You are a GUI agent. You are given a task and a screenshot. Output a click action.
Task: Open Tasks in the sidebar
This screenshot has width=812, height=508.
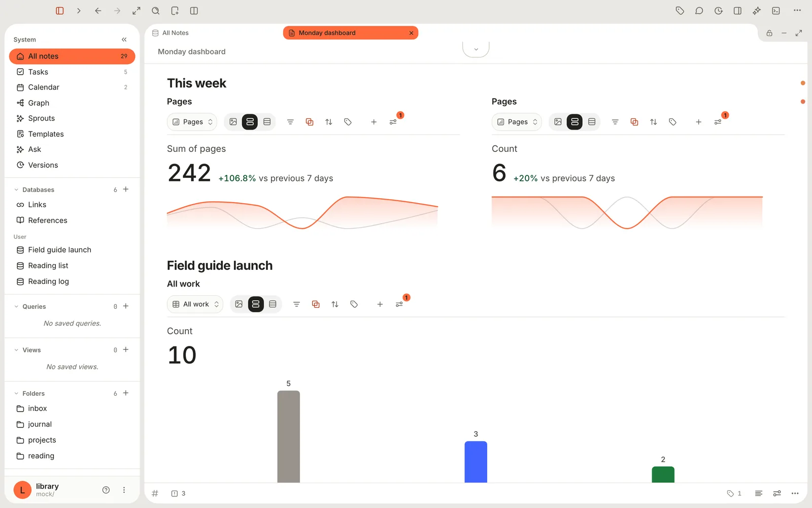pyautogui.click(x=72, y=72)
